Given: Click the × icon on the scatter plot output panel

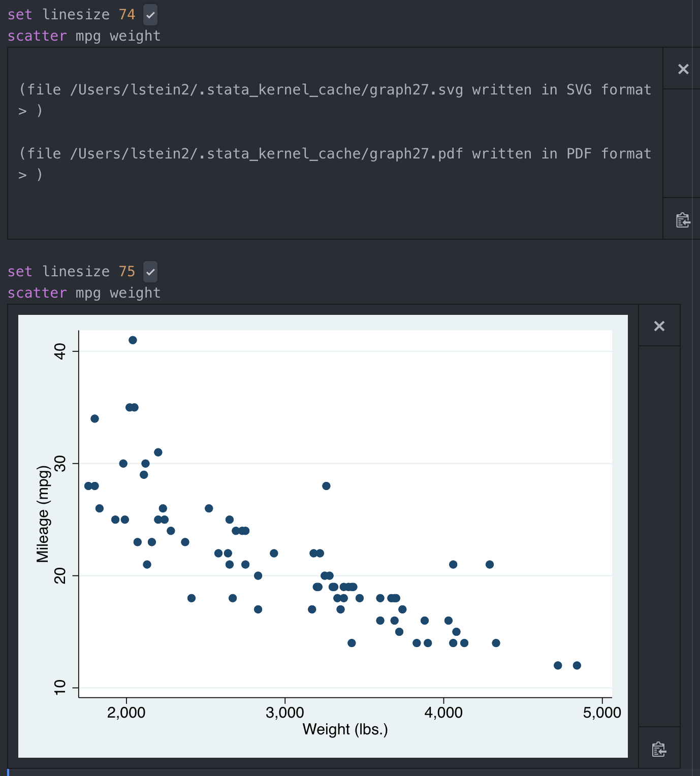Looking at the screenshot, I should click(x=659, y=326).
